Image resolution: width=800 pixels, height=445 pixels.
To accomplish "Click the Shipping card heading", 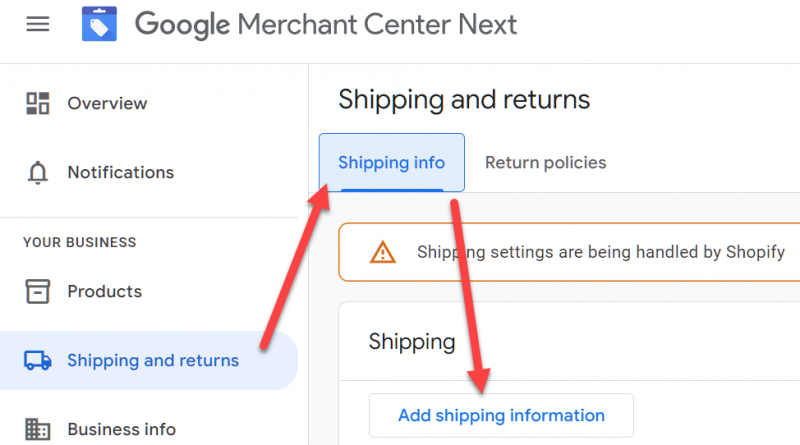I will (412, 342).
